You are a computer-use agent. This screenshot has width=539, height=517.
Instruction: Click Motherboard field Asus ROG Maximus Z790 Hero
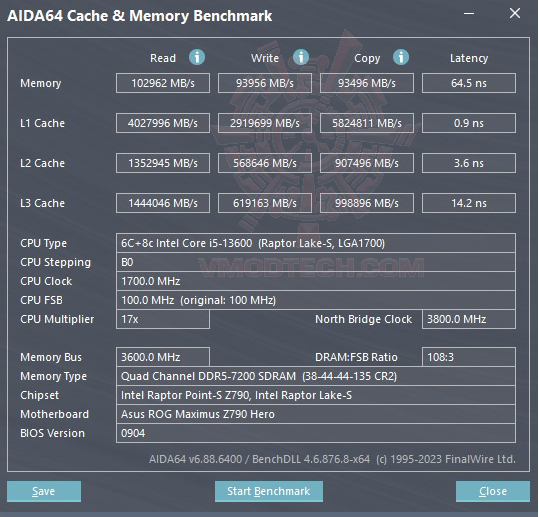316,414
